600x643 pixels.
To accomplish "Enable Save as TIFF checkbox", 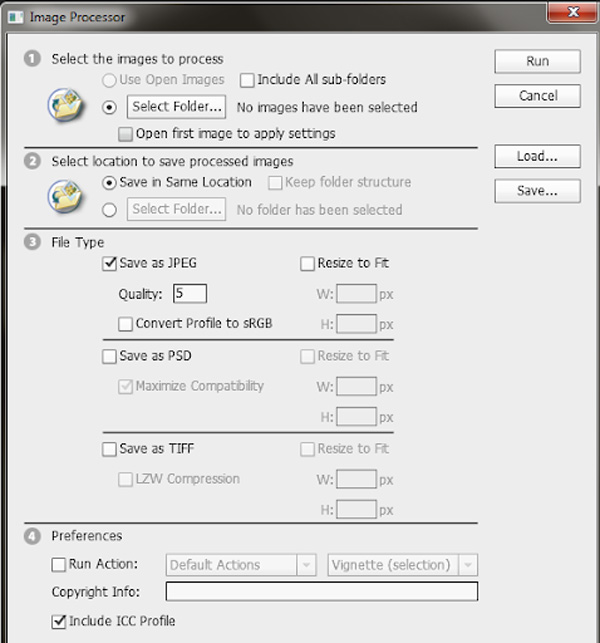I will [109, 449].
